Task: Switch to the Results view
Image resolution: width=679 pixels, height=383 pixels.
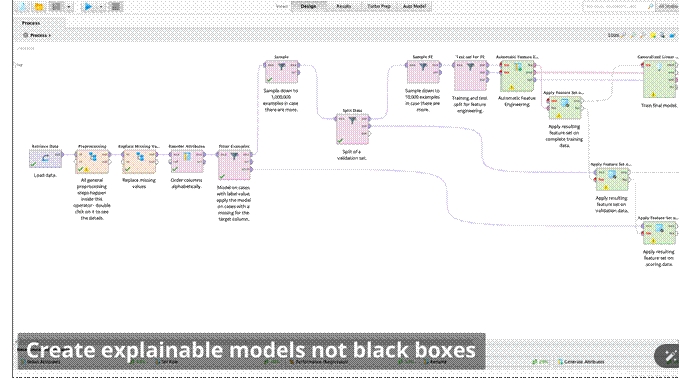Action: (x=343, y=6)
